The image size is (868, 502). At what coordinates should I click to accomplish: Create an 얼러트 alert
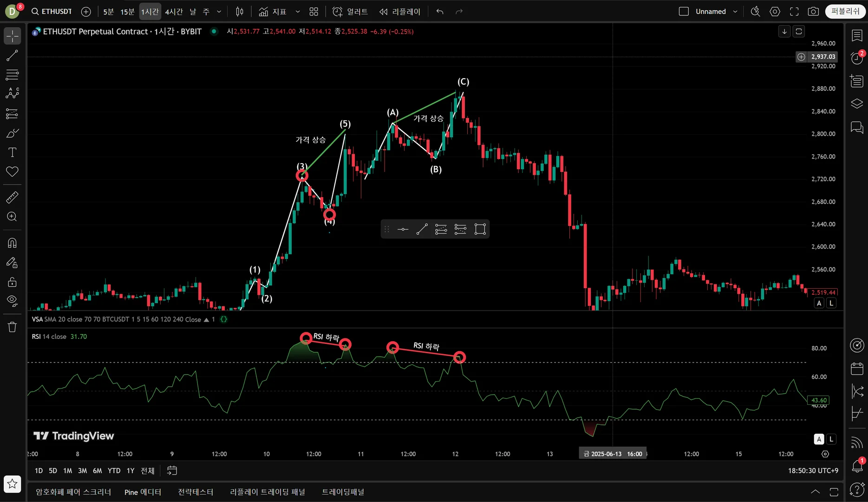click(x=350, y=12)
